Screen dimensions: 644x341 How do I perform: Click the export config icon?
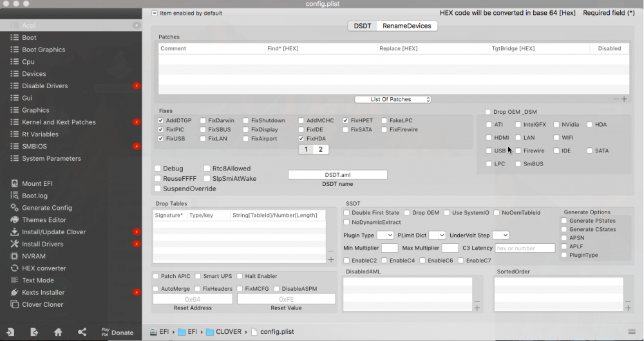(34, 332)
